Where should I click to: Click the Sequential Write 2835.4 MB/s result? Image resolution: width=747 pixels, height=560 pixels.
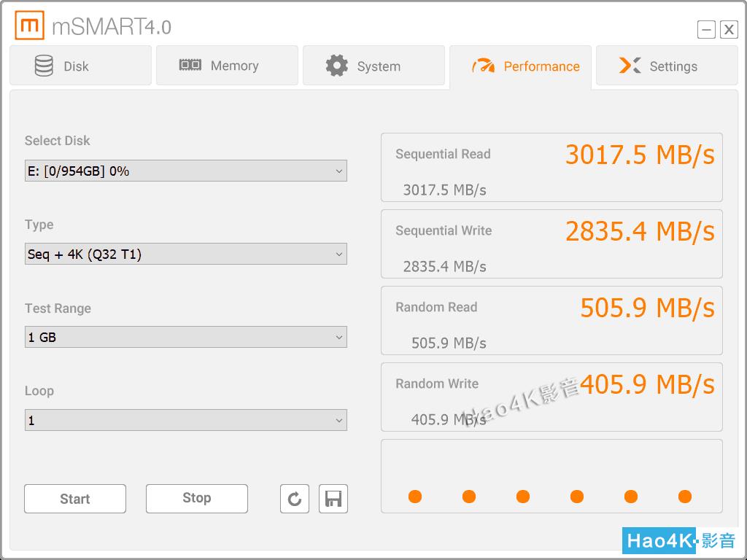pyautogui.click(x=640, y=231)
